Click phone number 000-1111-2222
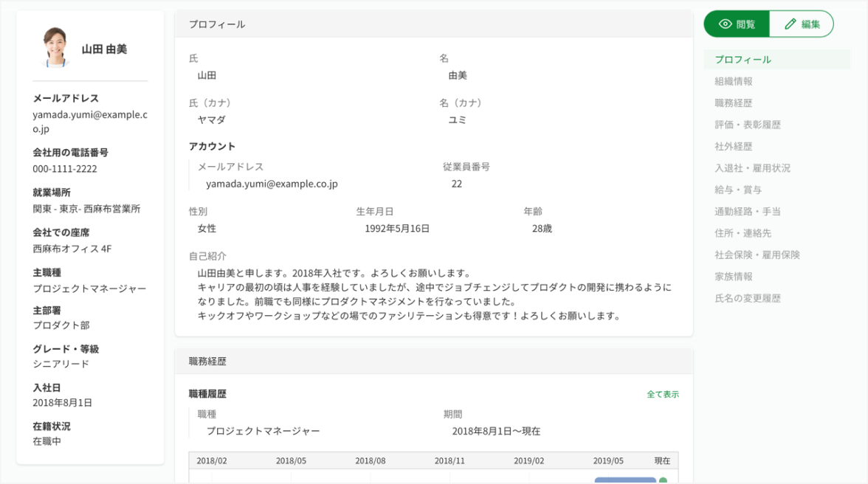This screenshot has height=484, width=868. pyautogui.click(x=65, y=169)
